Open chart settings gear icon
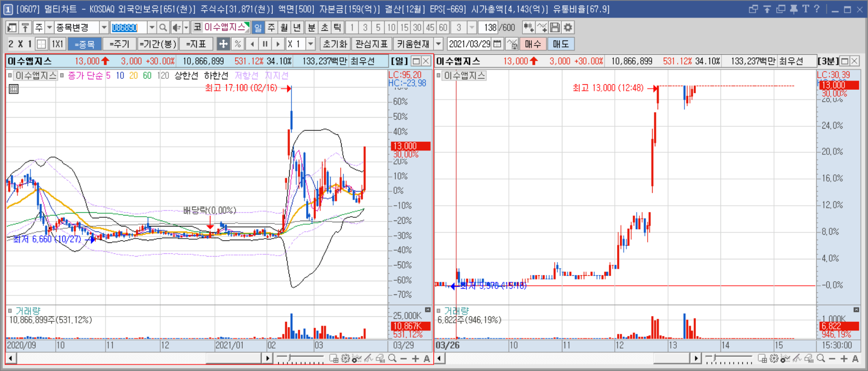Screen dimensions: 868x371 click(568, 27)
